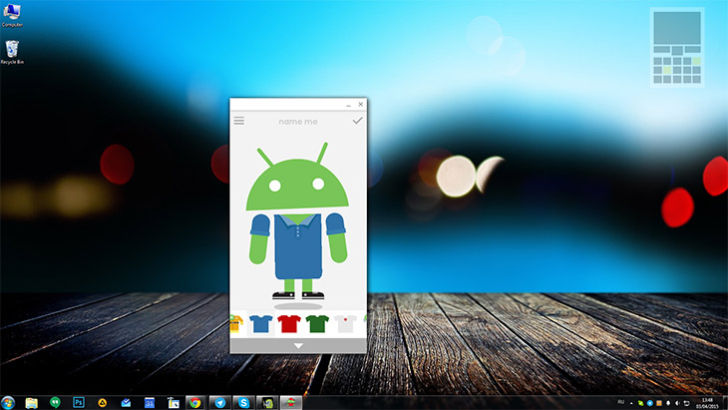Choose the white t-shirt with red dot
This screenshot has height=410, width=728.
click(x=345, y=324)
